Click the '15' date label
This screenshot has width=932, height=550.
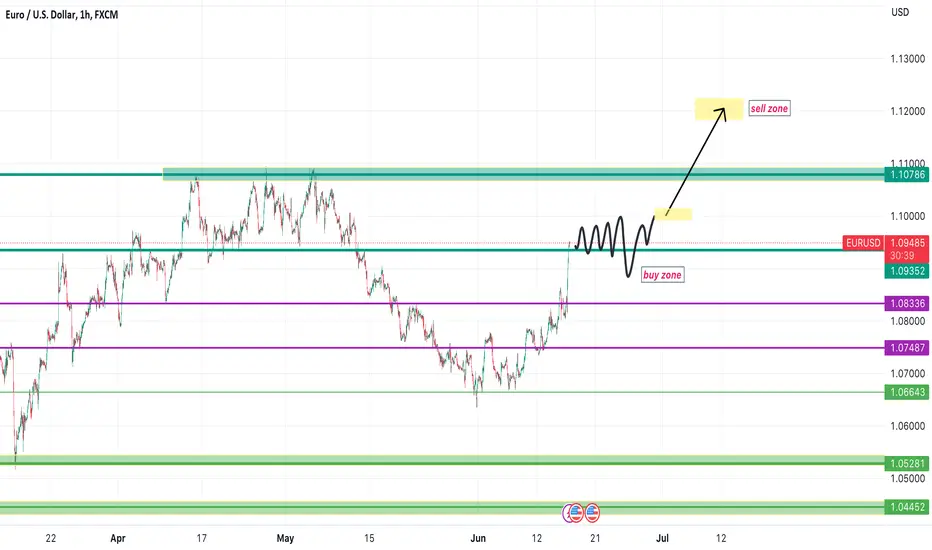369,538
